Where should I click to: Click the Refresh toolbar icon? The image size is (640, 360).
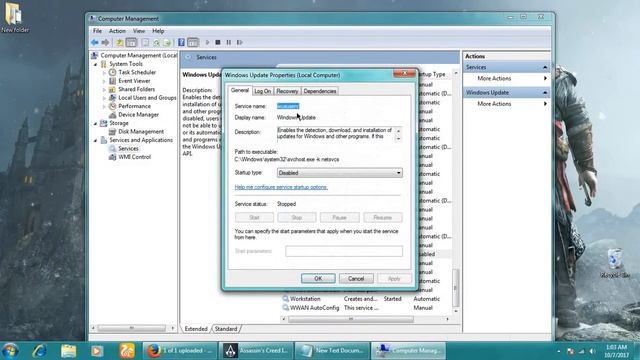[x=156, y=42]
